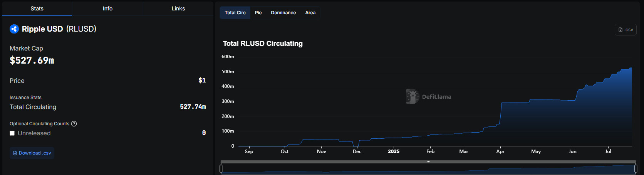Click the Jul x-axis label
This screenshot has height=175, width=644.
click(x=608, y=151)
